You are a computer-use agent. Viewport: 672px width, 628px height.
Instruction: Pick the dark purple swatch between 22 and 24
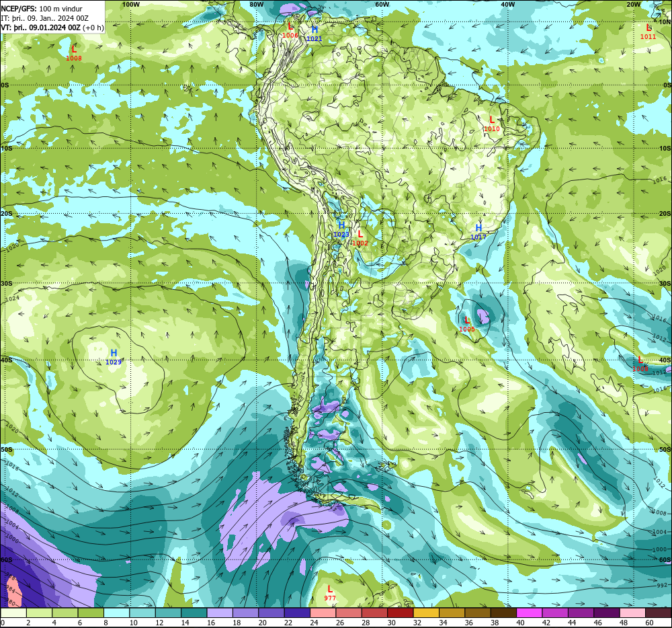tap(297, 613)
